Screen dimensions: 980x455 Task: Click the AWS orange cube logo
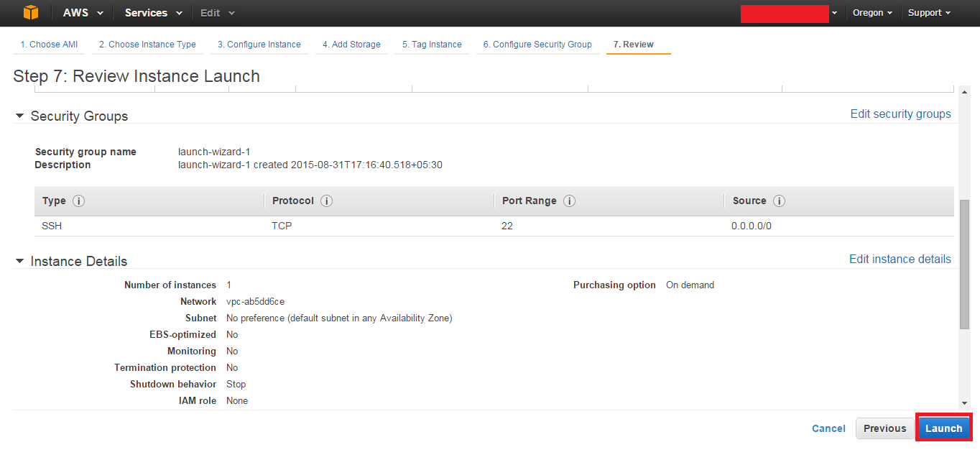click(x=30, y=13)
